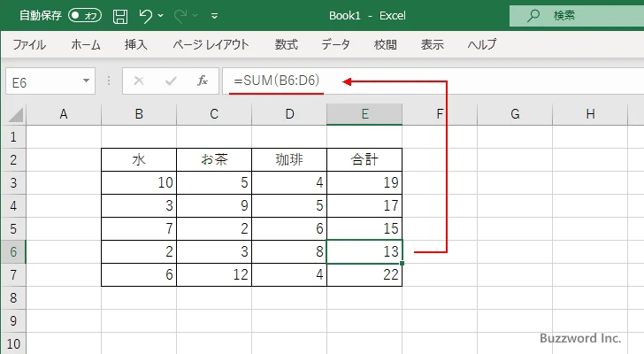The height and width of the screenshot is (354, 644).
Task: Switch to the ホーム tab
Action: point(86,44)
